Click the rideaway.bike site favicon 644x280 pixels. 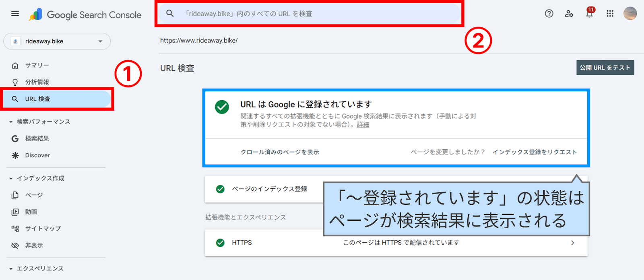tap(15, 41)
